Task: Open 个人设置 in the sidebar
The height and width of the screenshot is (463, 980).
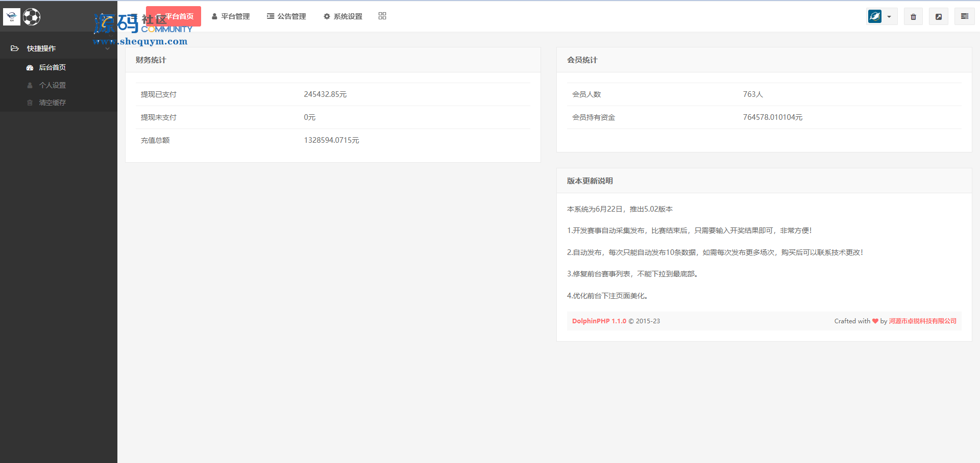Action: pos(52,85)
